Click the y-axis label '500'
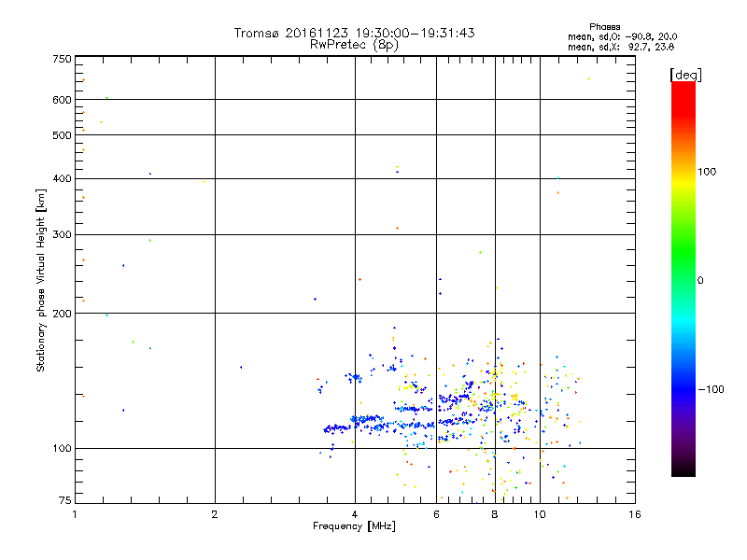Screen dimensions: 747x560 62,135
